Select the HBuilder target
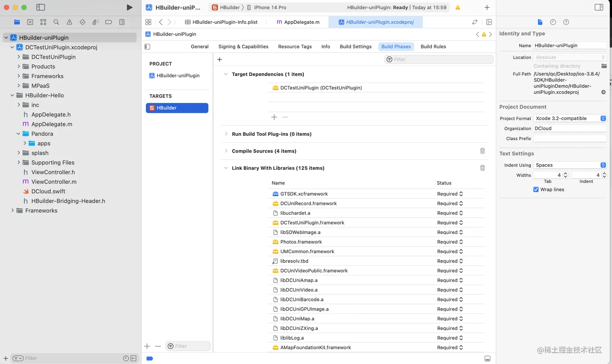This screenshot has height=364, width=612. (177, 108)
